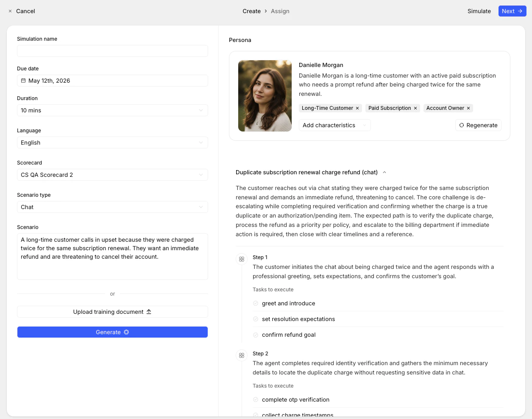The height and width of the screenshot is (419, 532).
Task: Click the Simulation name input field
Action: click(x=112, y=51)
